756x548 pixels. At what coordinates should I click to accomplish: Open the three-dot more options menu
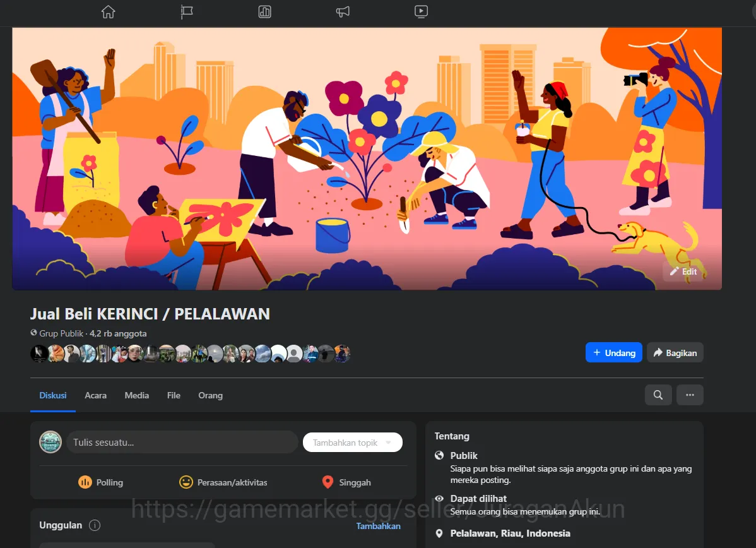point(690,395)
